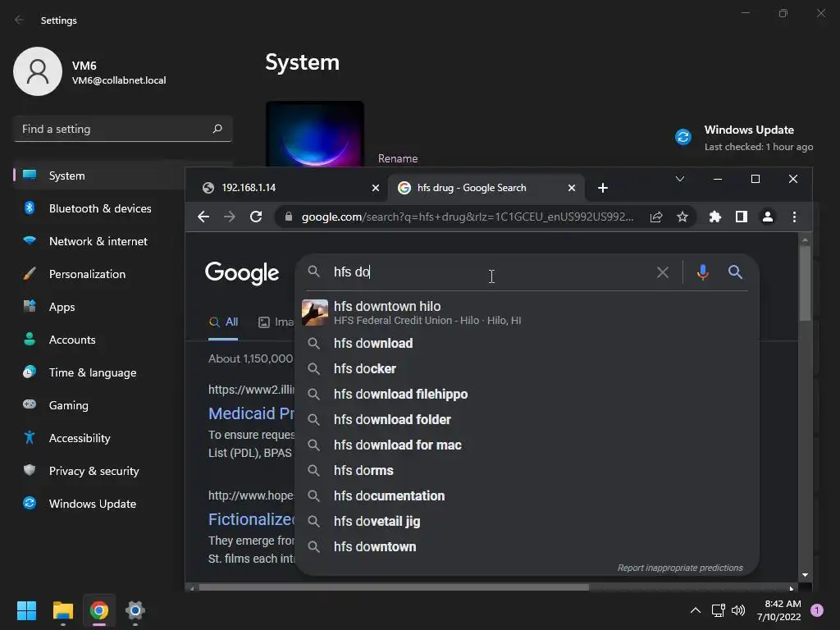Open the Google logo homepage link

tap(242, 273)
